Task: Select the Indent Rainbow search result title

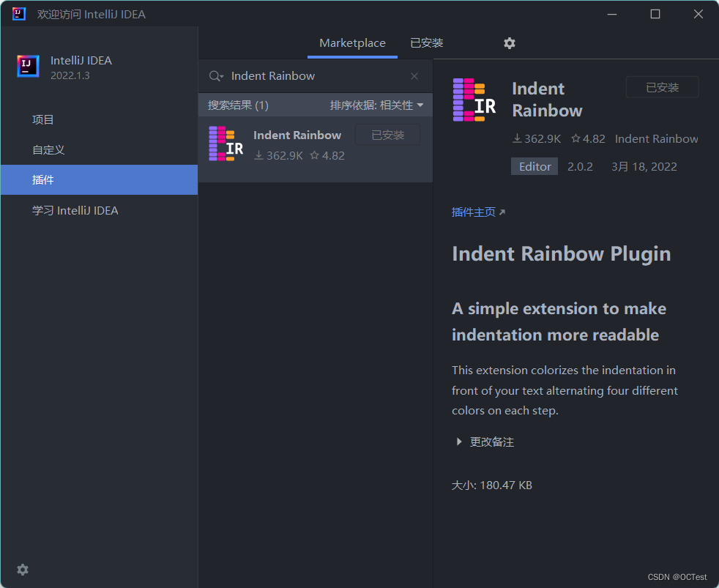Action: (297, 135)
